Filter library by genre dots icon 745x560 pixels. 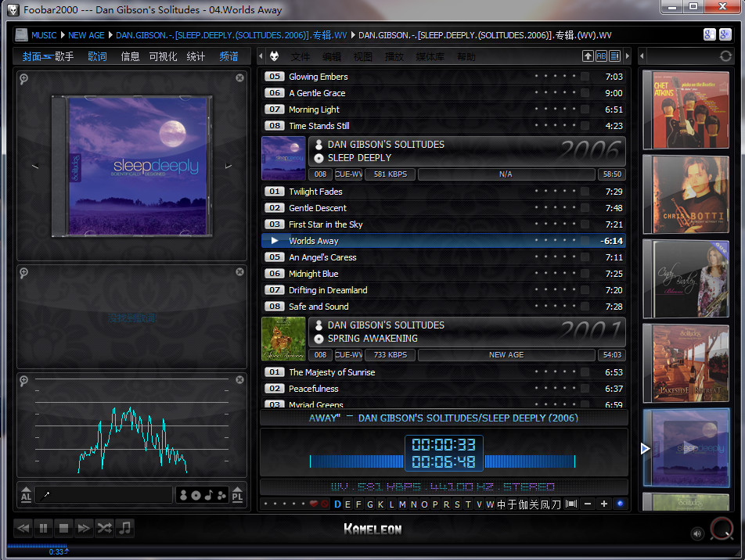pyautogui.click(x=221, y=495)
